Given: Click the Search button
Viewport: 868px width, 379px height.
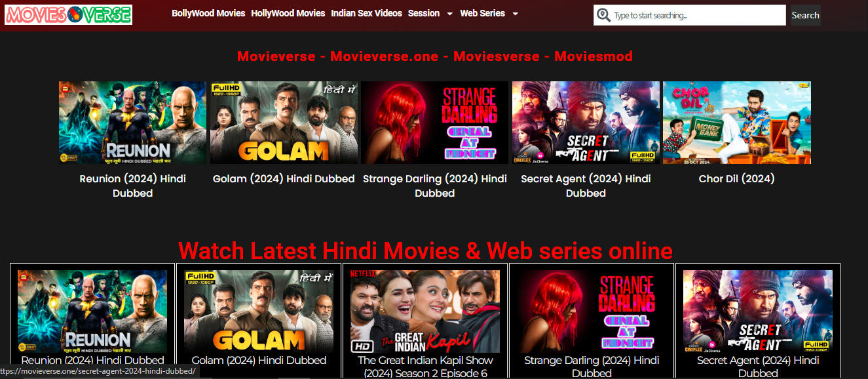Looking at the screenshot, I should coord(805,15).
